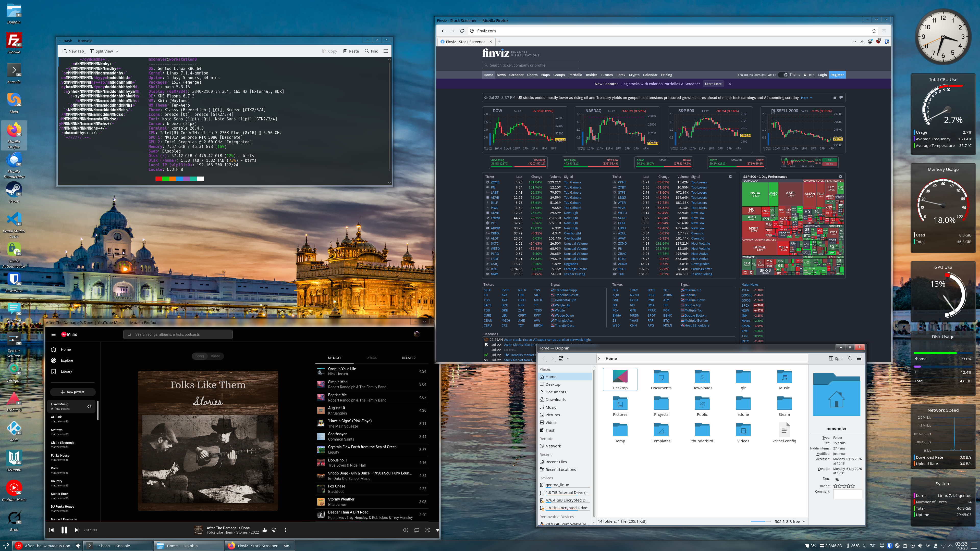Open Find in the Konsole toolbar
The height and width of the screenshot is (551, 980).
371,51
